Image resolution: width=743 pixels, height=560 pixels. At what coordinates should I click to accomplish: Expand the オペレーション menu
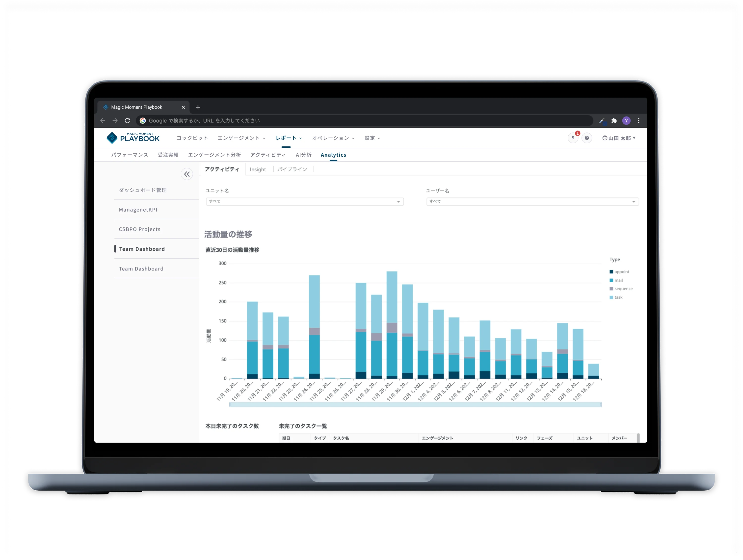point(333,138)
